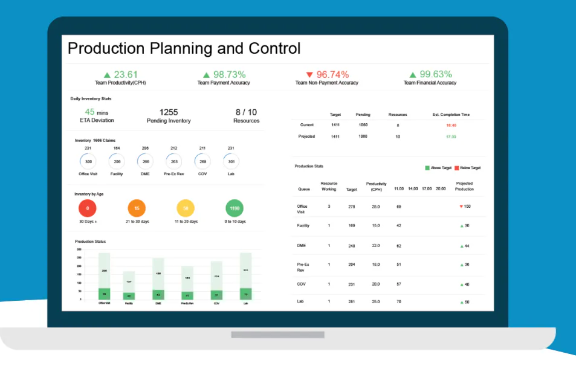Click green arrow next to 44 in DME row

point(462,246)
